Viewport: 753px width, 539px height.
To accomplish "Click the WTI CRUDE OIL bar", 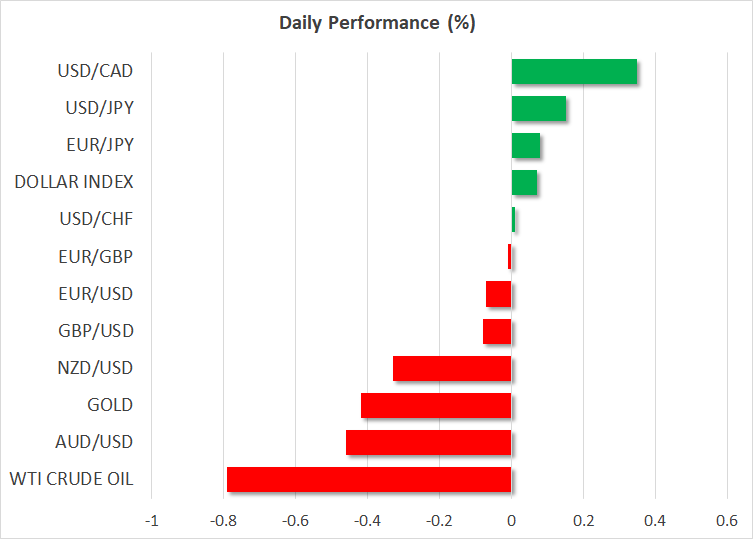I will pyautogui.click(x=369, y=479).
